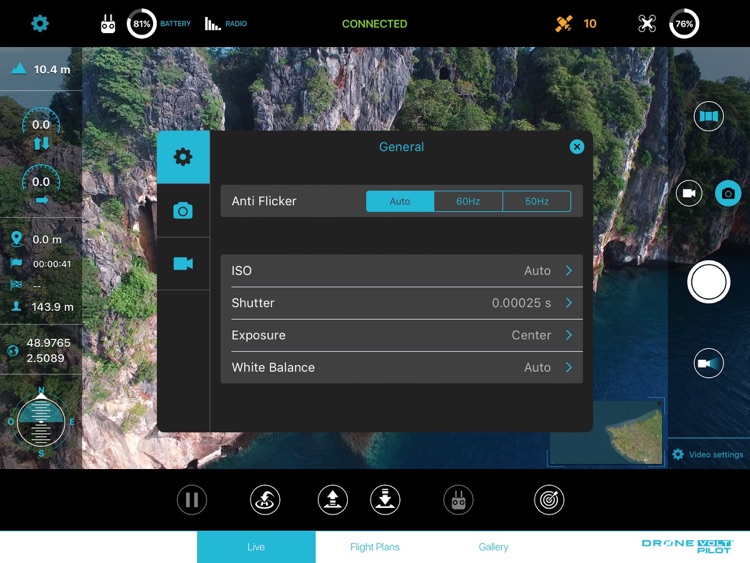Pause the flight with the pause button

(192, 500)
